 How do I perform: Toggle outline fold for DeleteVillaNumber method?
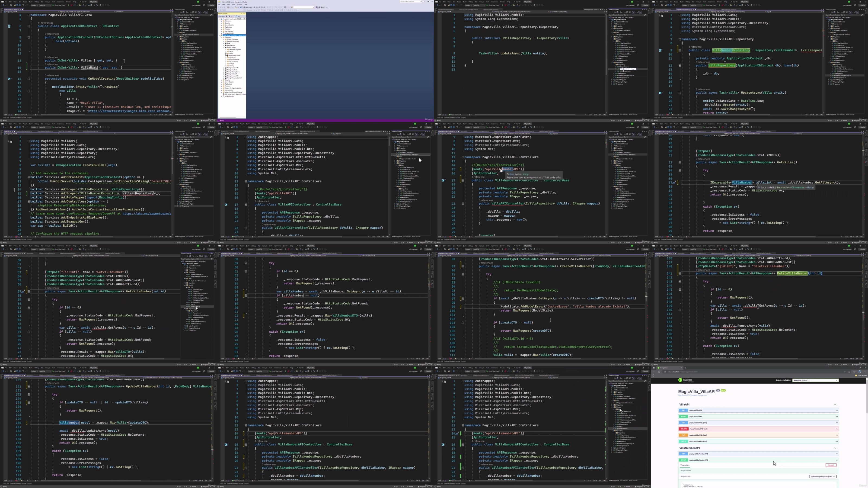pos(680,274)
